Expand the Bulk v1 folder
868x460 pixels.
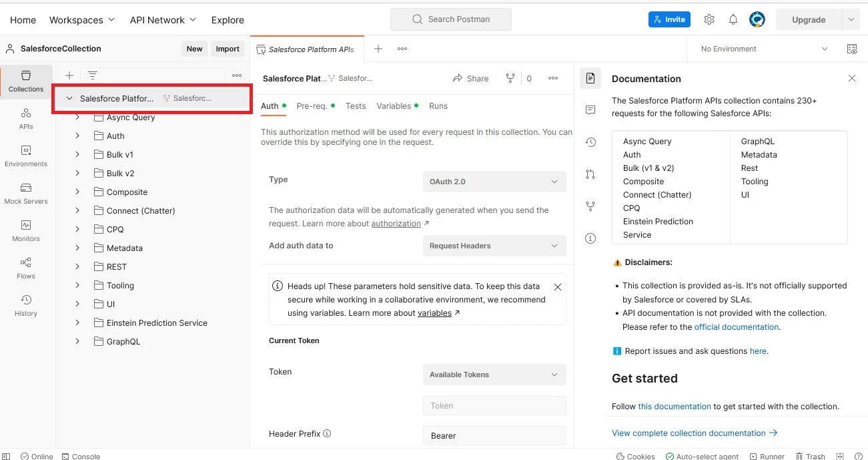click(77, 154)
